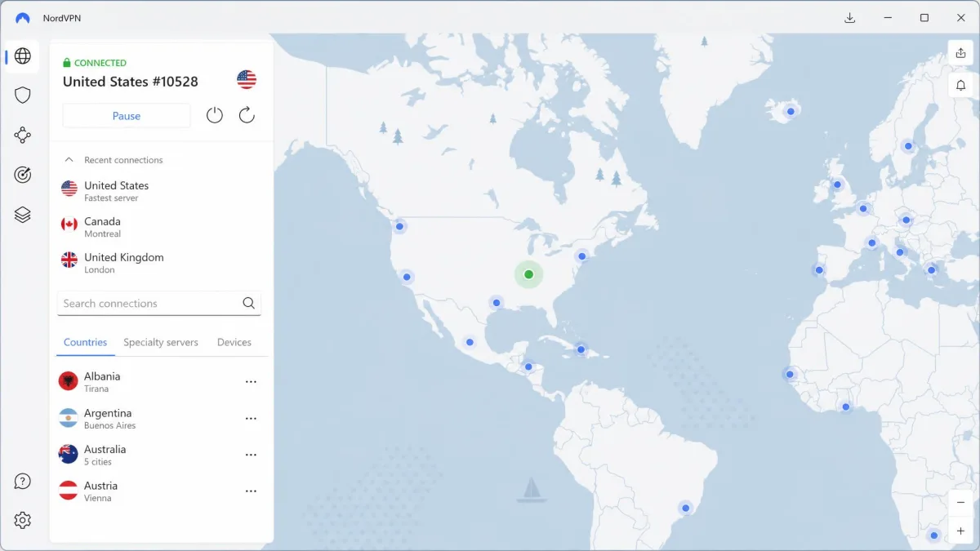Open the Help question mark icon
The width and height of the screenshot is (980, 551).
pyautogui.click(x=23, y=482)
